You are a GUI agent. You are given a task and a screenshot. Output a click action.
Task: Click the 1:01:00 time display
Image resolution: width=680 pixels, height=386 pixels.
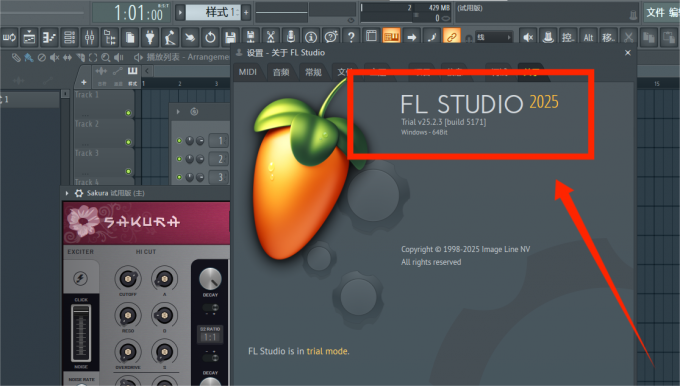coord(131,13)
